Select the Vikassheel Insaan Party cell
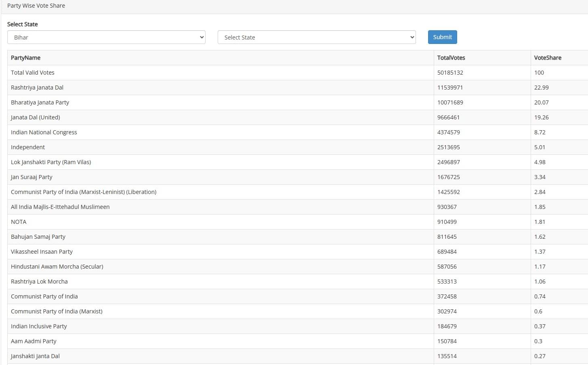Screen dimensions: 588x365 point(42,252)
